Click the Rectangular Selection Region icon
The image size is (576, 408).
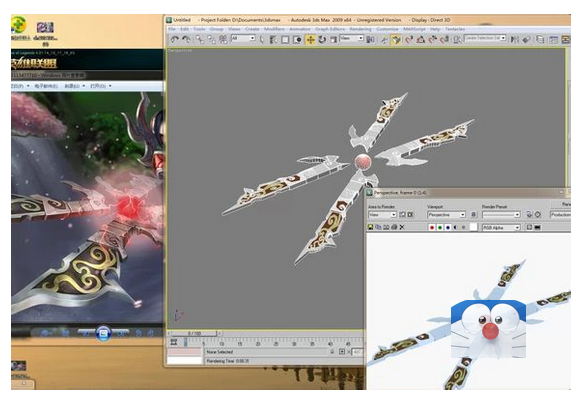point(285,39)
